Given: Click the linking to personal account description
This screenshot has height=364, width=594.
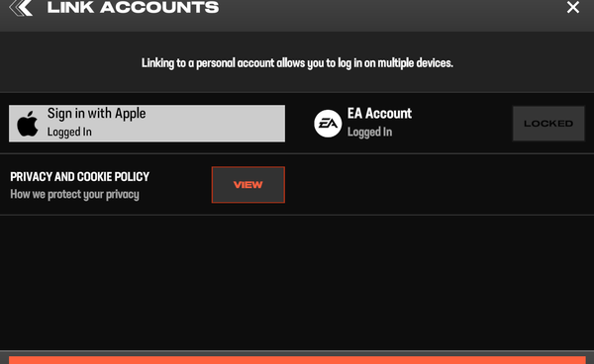Looking at the screenshot, I should tap(297, 63).
